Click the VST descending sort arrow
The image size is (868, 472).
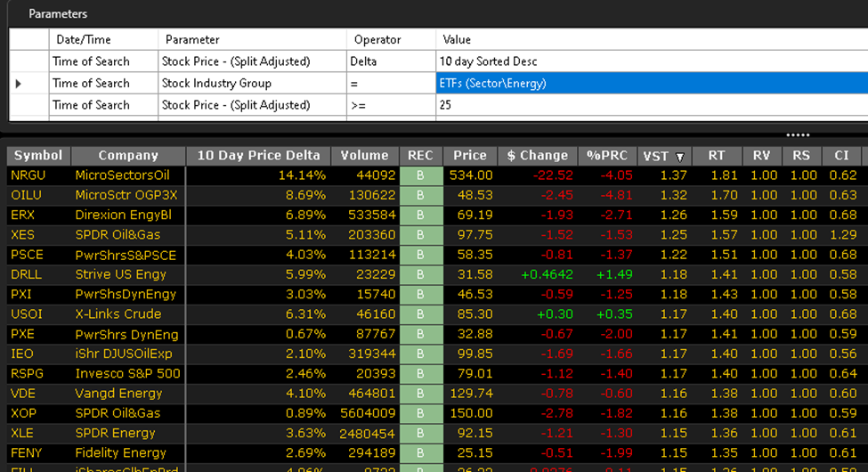point(680,156)
